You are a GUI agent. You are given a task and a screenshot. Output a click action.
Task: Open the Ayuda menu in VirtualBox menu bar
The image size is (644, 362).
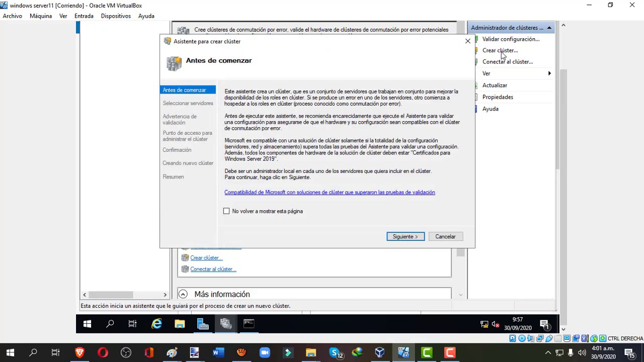click(x=146, y=16)
